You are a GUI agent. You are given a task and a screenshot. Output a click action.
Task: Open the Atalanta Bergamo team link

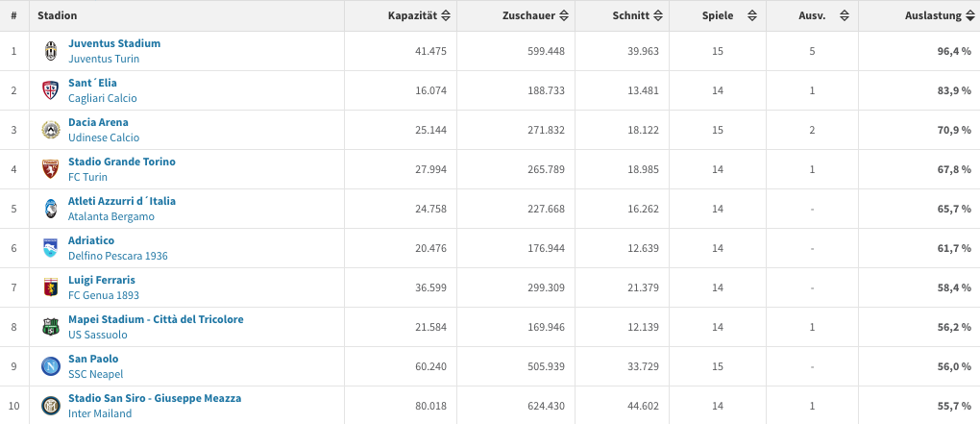(110, 216)
